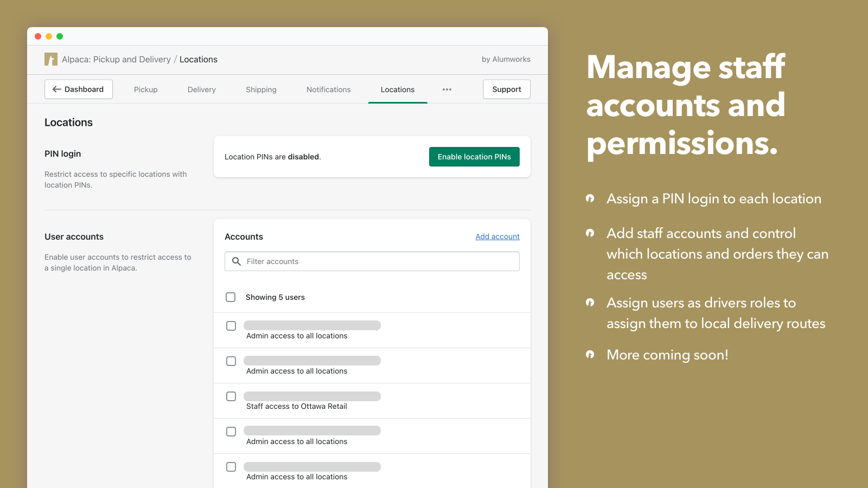The image size is (868, 488).
Task: Check the box for the Ottawa Retail staff user
Action: click(x=231, y=396)
